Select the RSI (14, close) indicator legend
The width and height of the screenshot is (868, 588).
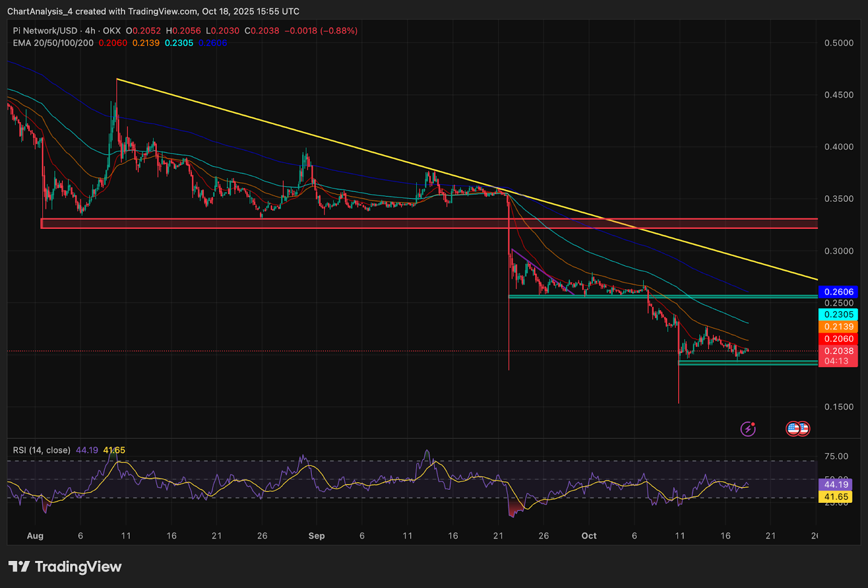(42, 450)
